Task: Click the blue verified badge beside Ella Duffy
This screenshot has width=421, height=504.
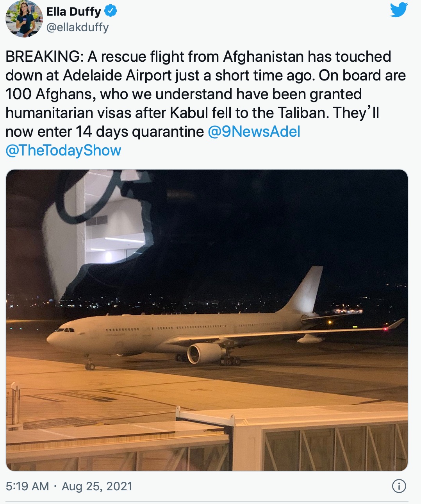Action: click(111, 12)
